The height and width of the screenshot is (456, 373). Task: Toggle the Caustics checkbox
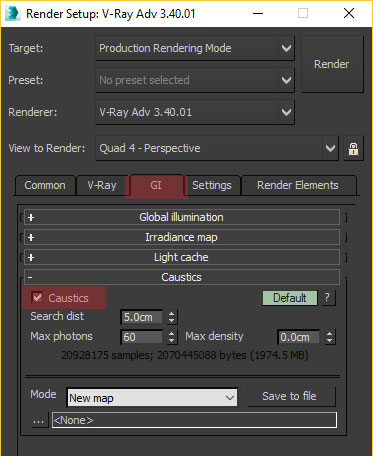(x=37, y=297)
